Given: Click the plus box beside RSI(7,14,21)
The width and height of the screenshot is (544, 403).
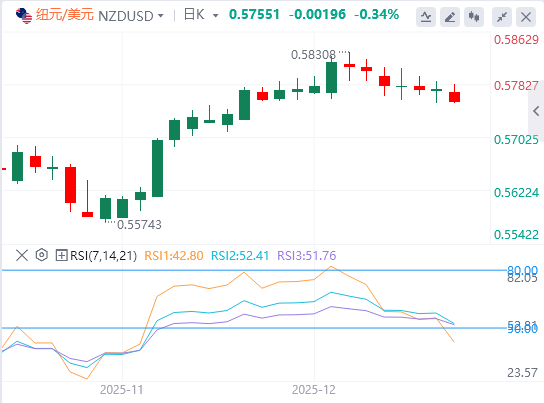Looking at the screenshot, I should tap(61, 256).
